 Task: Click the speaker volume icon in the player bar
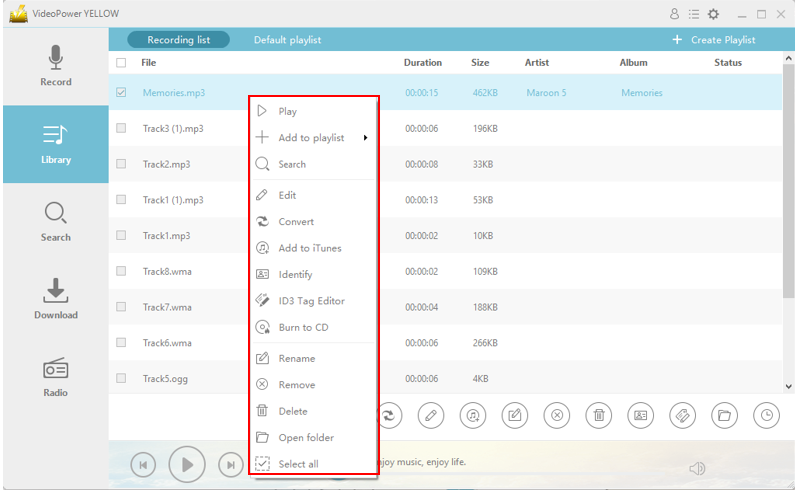697,468
